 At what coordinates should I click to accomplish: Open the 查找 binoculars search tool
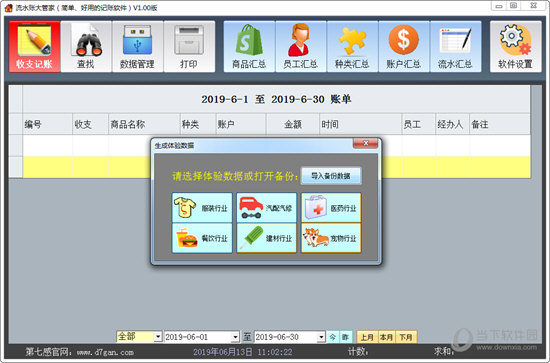pyautogui.click(x=86, y=47)
